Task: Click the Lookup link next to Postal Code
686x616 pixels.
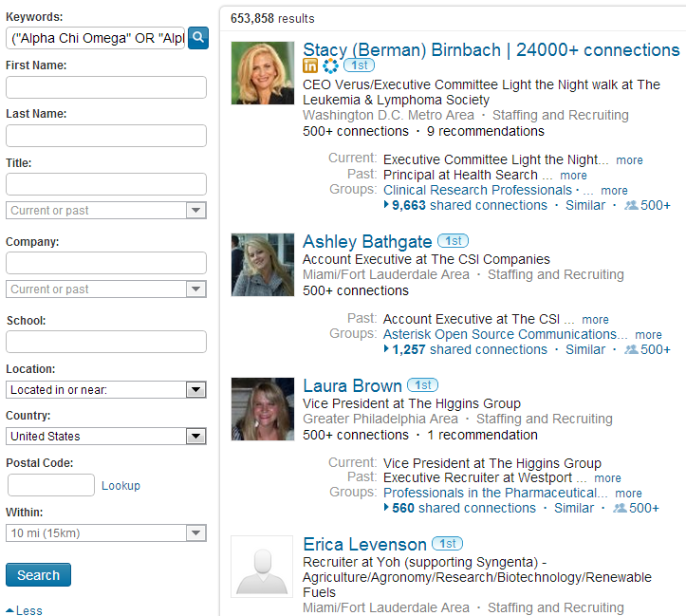Action: click(121, 486)
